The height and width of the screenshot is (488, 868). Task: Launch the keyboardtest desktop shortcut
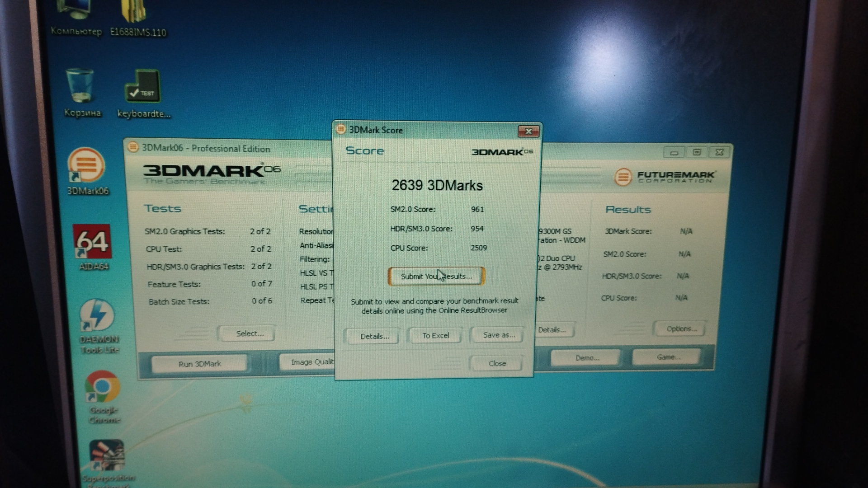click(144, 94)
